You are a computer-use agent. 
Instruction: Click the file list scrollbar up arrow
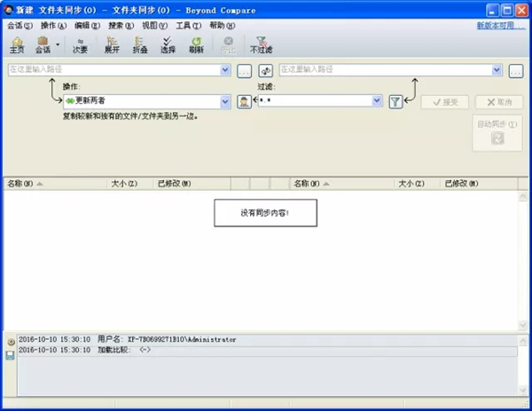[523, 196]
